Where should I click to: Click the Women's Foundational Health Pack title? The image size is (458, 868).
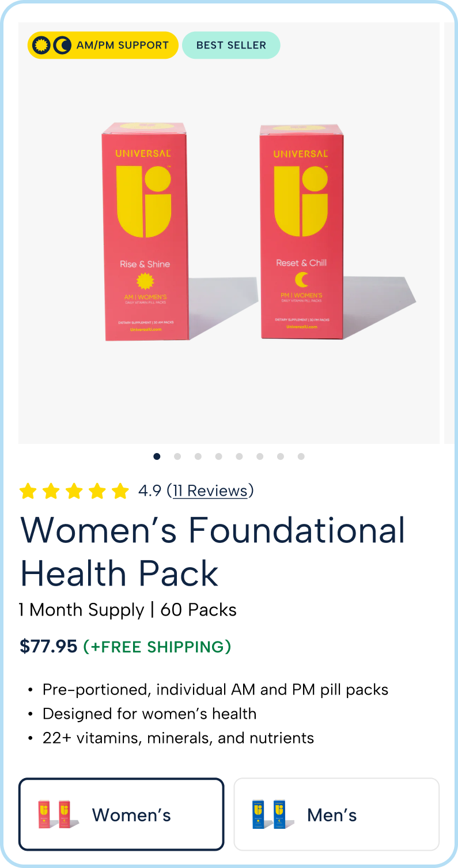click(x=213, y=552)
